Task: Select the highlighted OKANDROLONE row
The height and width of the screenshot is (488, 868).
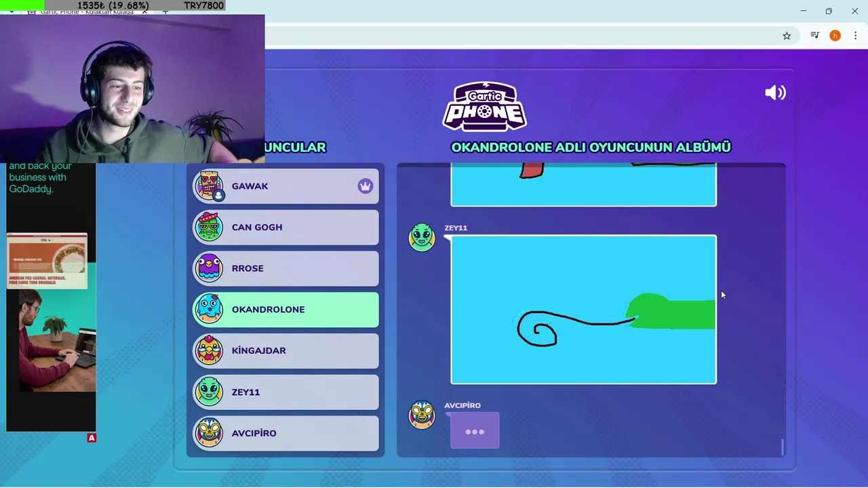Action: 286,309
